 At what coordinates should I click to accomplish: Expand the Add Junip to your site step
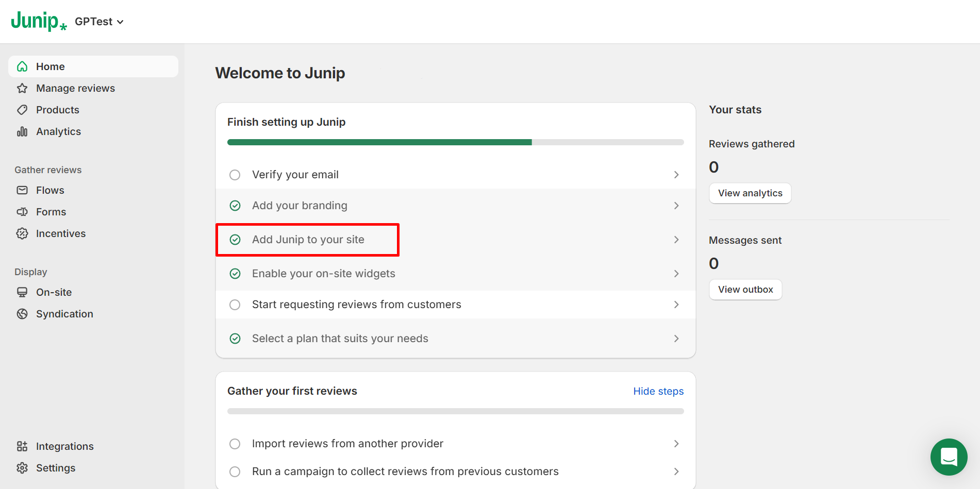(x=308, y=239)
